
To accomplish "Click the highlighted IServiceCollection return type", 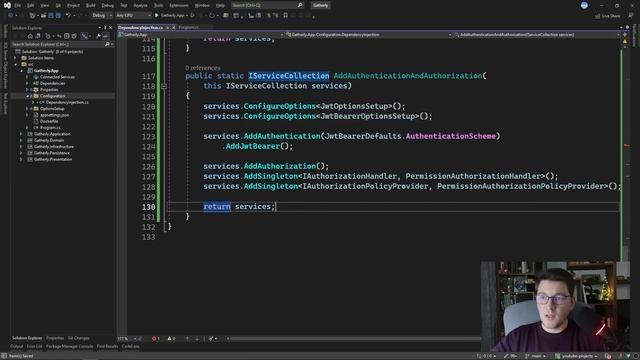I will tap(289, 76).
